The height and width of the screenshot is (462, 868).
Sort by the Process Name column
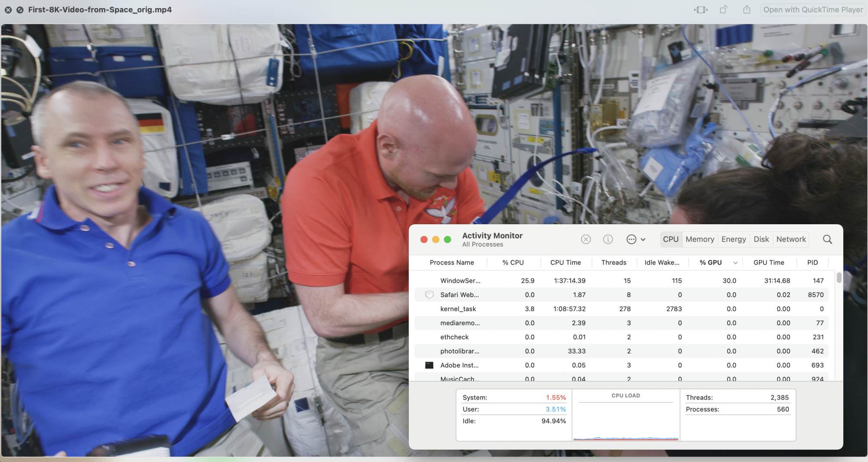click(452, 262)
